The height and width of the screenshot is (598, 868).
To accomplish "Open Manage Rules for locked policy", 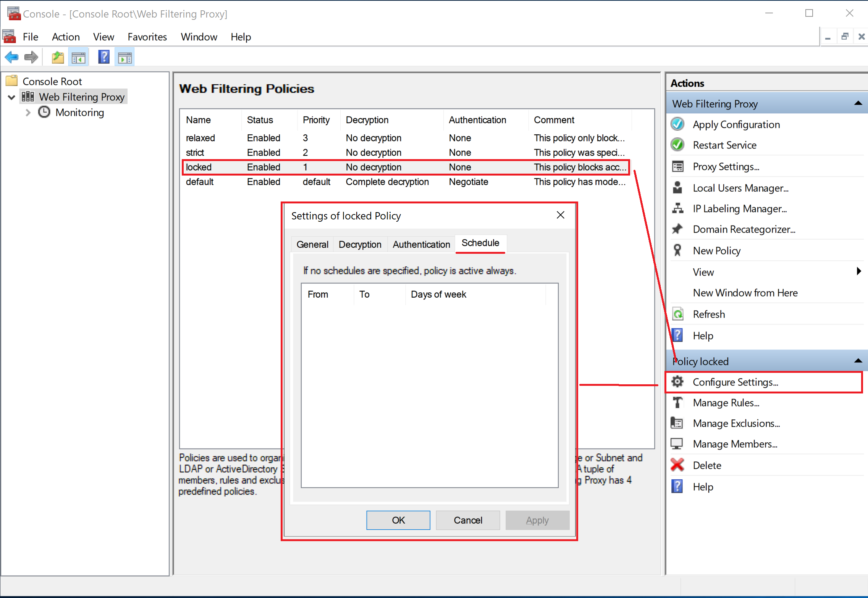I will [726, 403].
